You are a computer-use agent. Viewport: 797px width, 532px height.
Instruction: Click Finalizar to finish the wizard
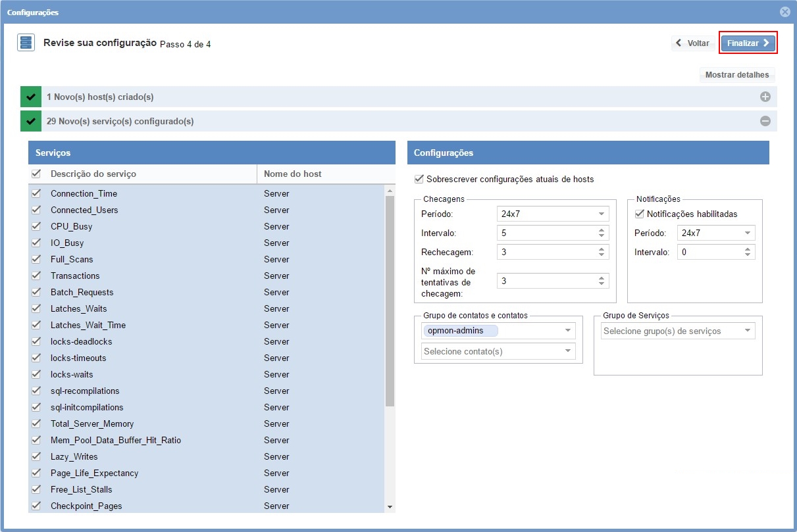click(x=748, y=43)
